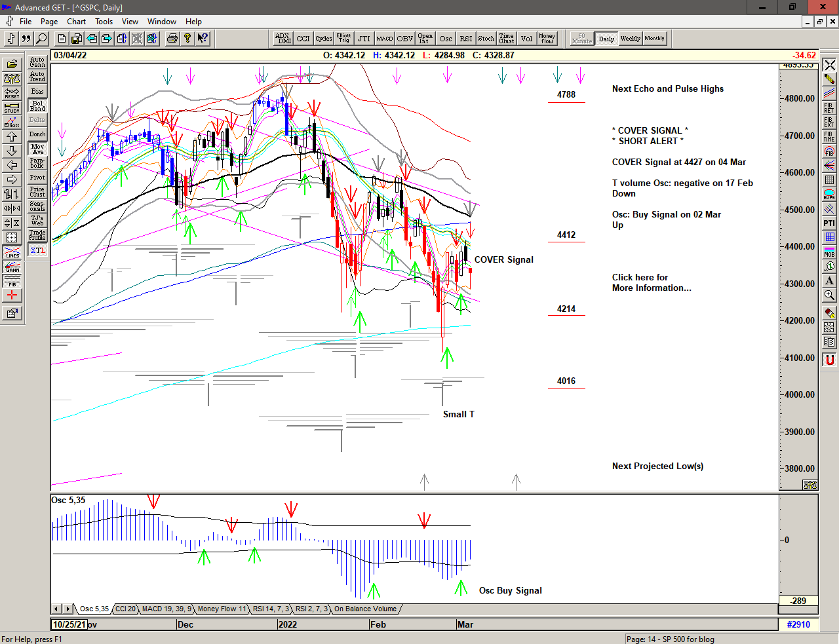Toggle the Mov Ave indicator
This screenshot has width=839, height=644.
37,149
